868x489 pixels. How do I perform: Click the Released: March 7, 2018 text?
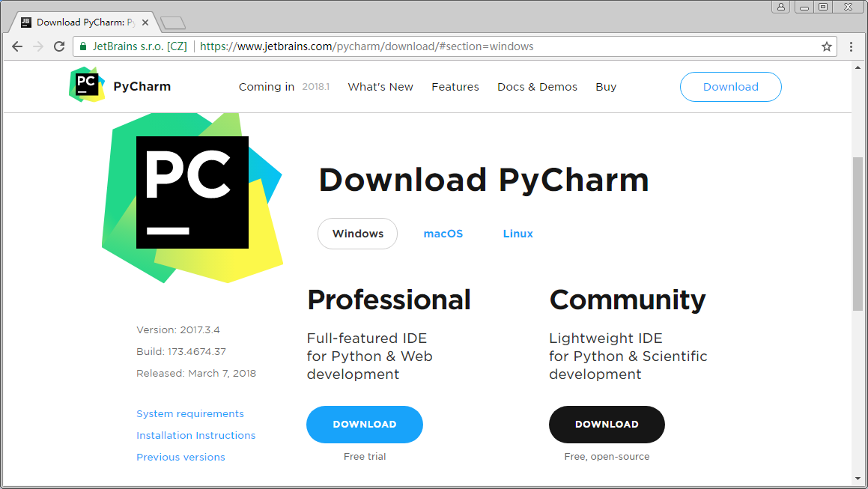(x=196, y=373)
